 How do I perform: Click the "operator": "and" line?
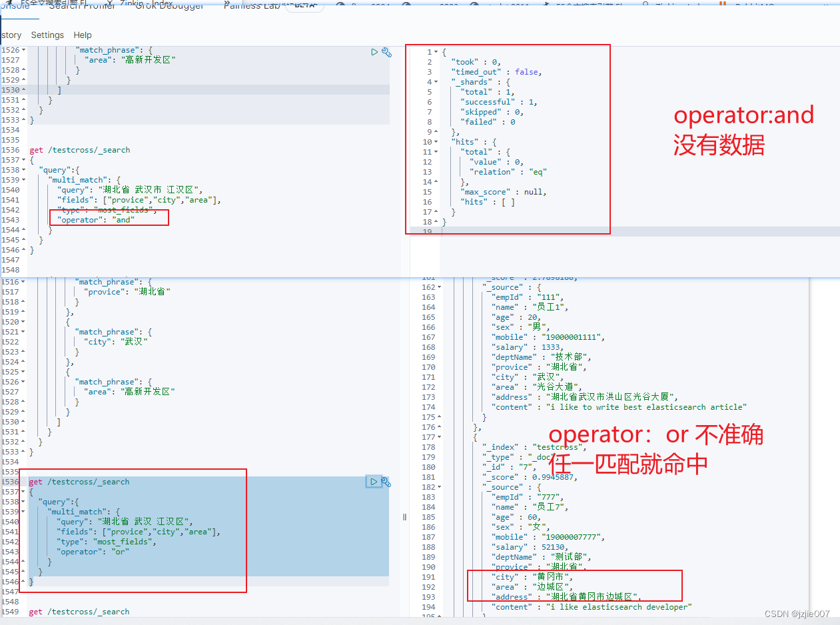point(96,220)
